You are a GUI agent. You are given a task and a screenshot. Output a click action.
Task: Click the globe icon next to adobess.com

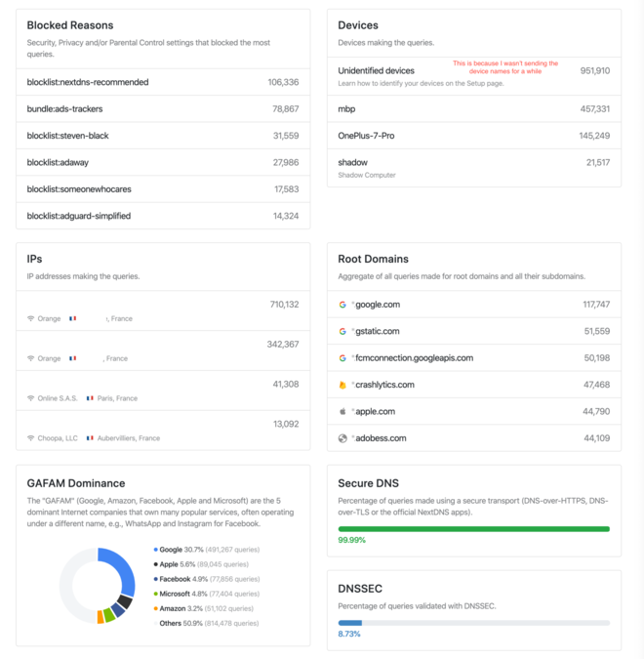pos(342,438)
